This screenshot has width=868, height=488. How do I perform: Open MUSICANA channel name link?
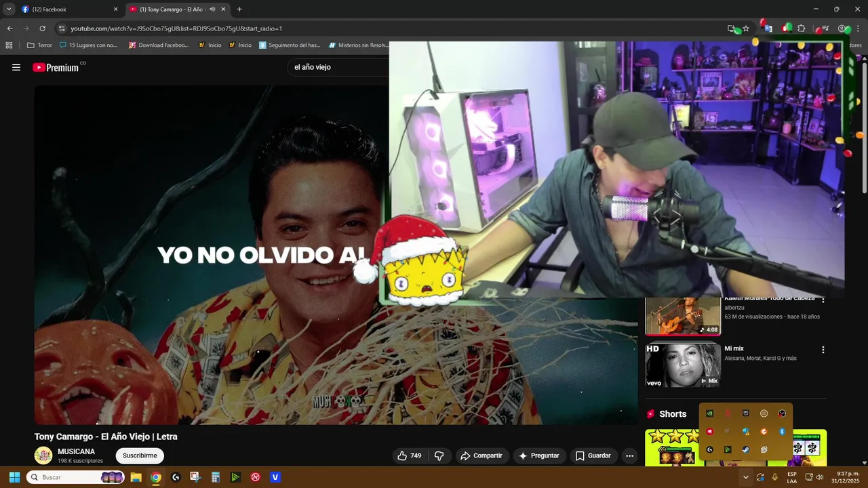76,451
